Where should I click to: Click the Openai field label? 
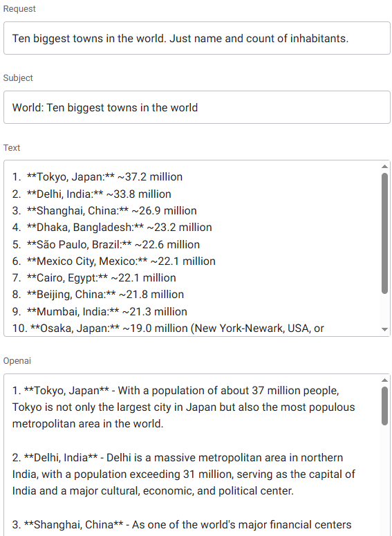coord(17,360)
